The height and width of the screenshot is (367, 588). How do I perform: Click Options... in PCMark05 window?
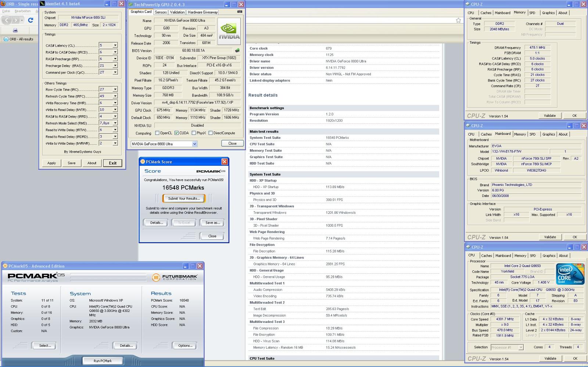click(x=185, y=346)
